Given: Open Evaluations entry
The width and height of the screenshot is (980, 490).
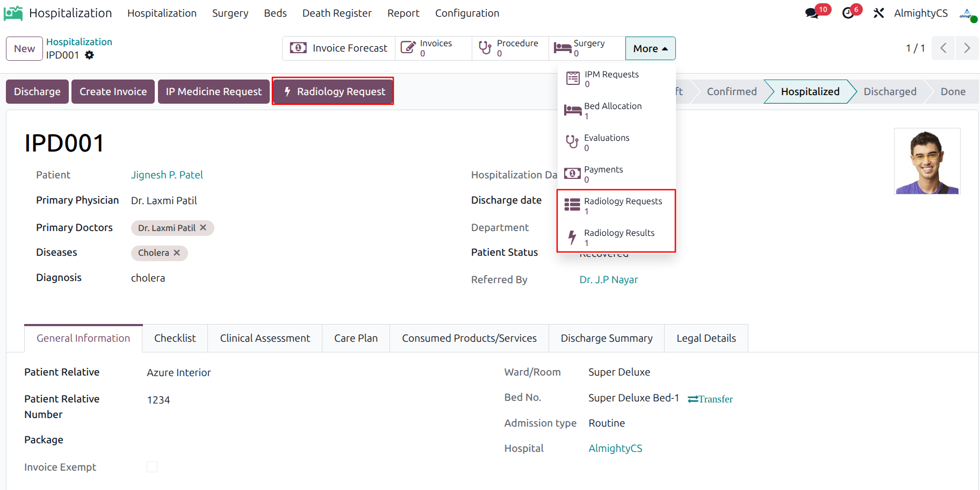Looking at the screenshot, I should [x=616, y=142].
